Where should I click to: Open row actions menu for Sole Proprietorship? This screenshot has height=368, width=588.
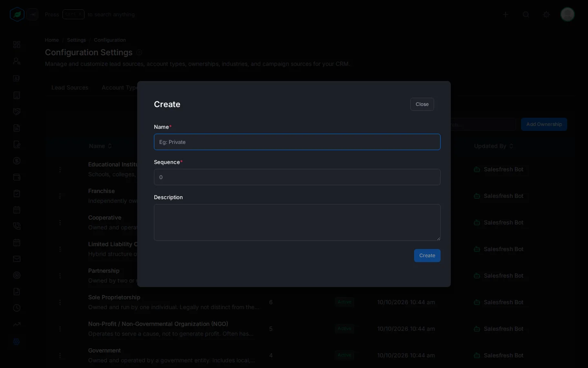coord(60,302)
